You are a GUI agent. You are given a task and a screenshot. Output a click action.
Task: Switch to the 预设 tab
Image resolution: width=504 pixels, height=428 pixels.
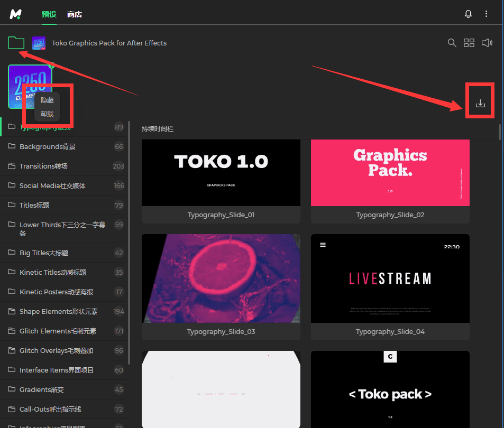[x=49, y=14]
